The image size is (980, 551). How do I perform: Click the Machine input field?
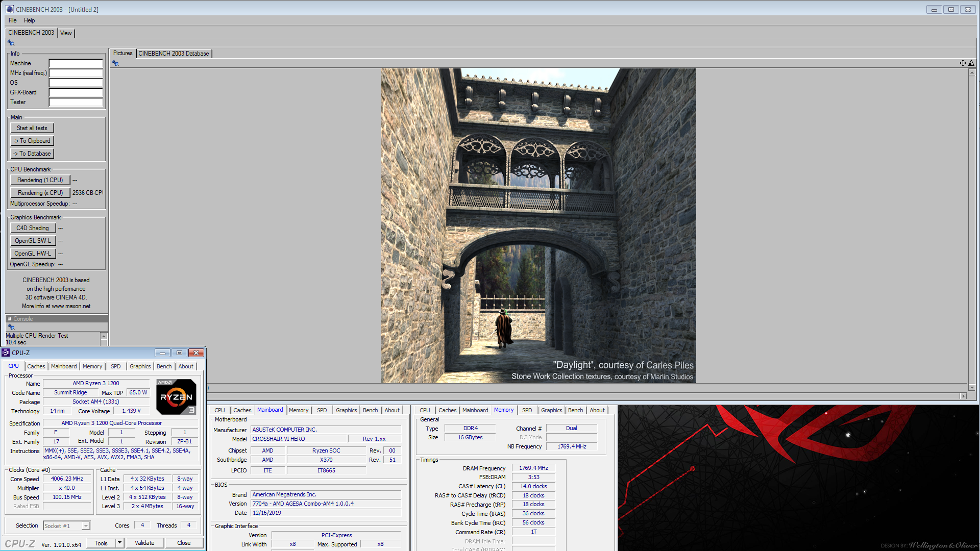coord(76,63)
